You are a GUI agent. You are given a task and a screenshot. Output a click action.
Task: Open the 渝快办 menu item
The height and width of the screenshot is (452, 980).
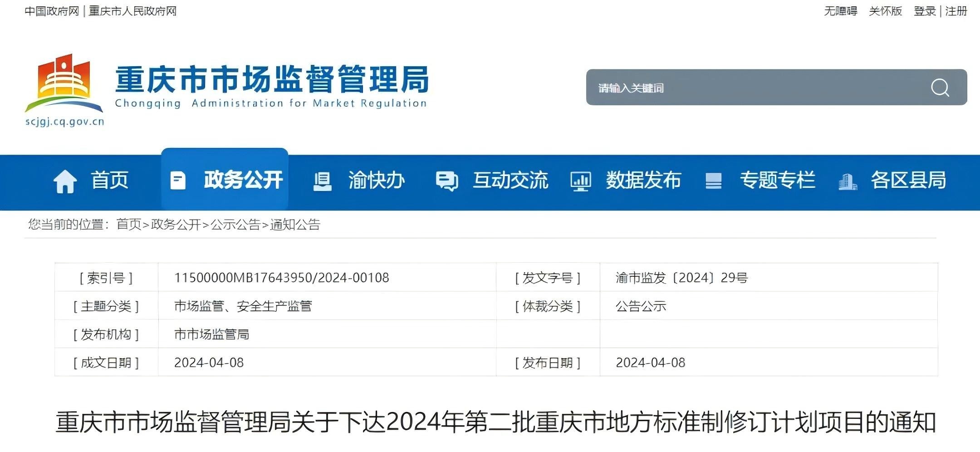point(376,181)
